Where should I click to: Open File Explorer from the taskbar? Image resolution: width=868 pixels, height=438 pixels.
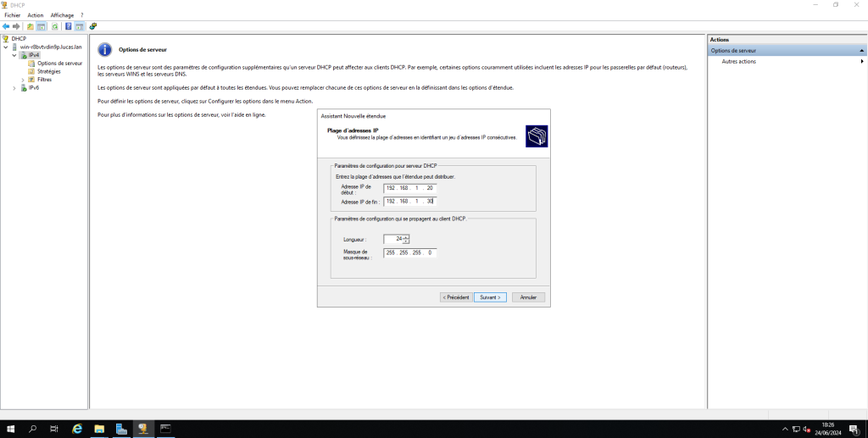[99, 429]
